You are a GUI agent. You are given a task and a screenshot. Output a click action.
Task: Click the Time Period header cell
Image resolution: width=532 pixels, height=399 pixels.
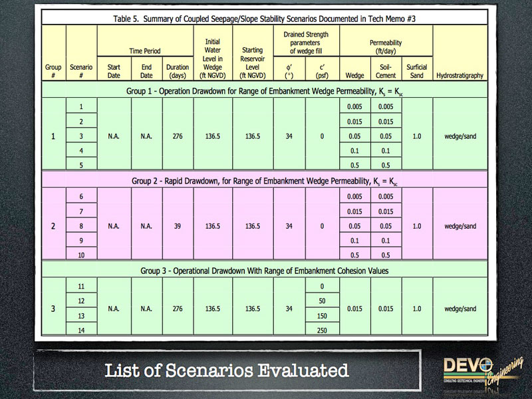click(x=145, y=50)
